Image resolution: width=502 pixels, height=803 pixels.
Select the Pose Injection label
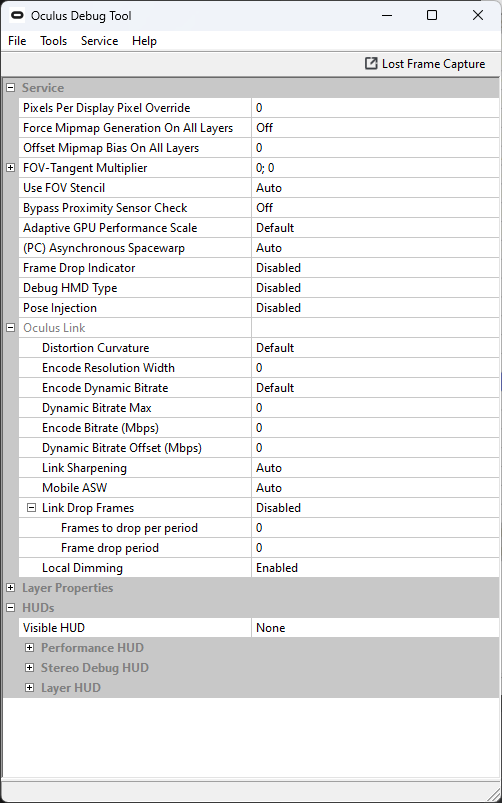pyautogui.click(x=60, y=308)
